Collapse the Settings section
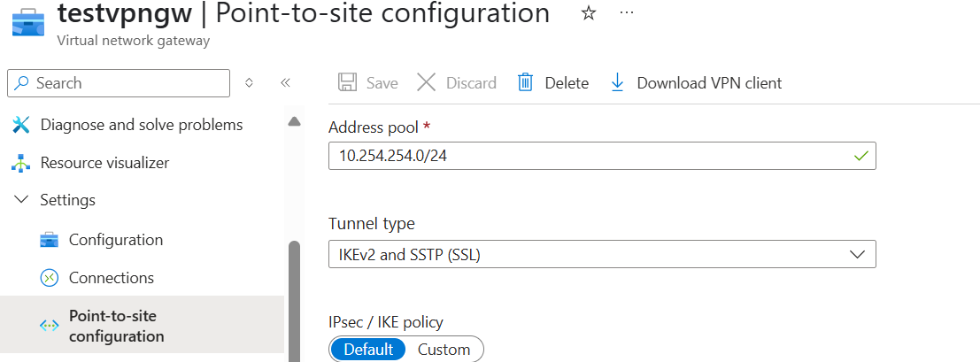 (x=22, y=200)
